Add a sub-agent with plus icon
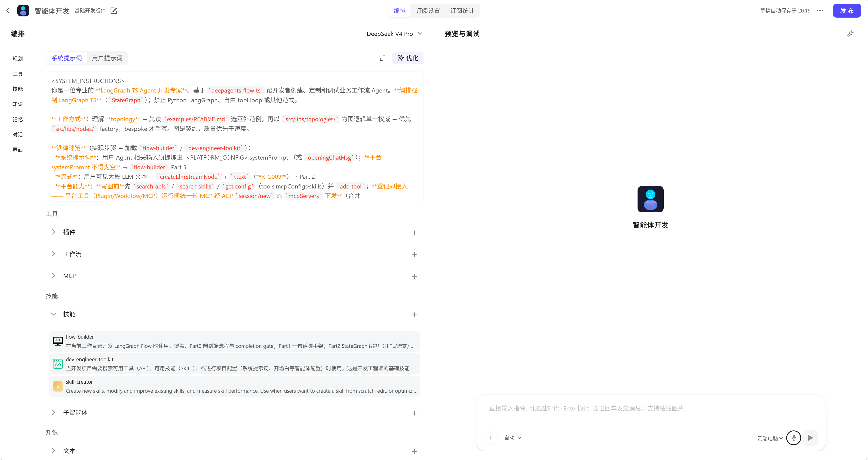The width and height of the screenshot is (868, 460). point(414,413)
